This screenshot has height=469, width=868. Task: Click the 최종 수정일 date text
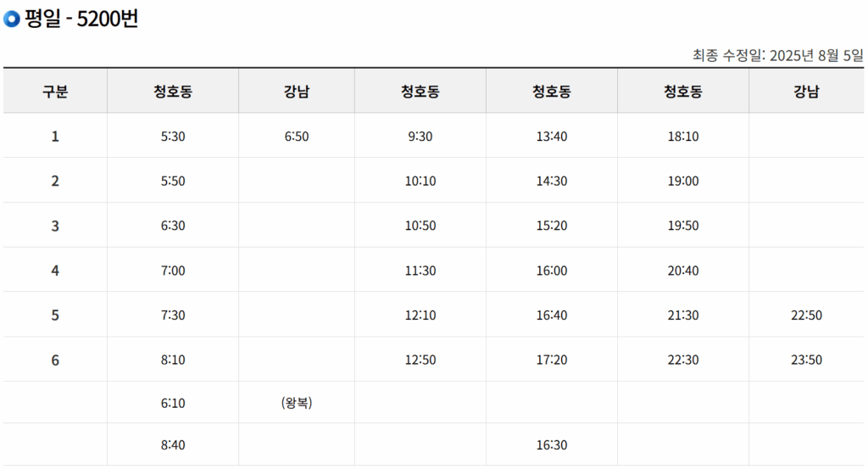(x=777, y=56)
